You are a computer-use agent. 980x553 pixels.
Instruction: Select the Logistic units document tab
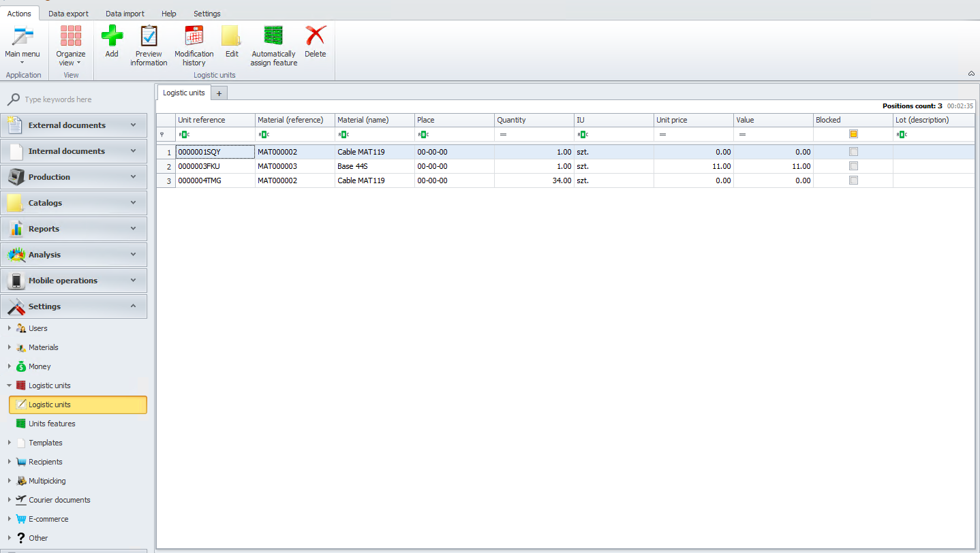[183, 93]
